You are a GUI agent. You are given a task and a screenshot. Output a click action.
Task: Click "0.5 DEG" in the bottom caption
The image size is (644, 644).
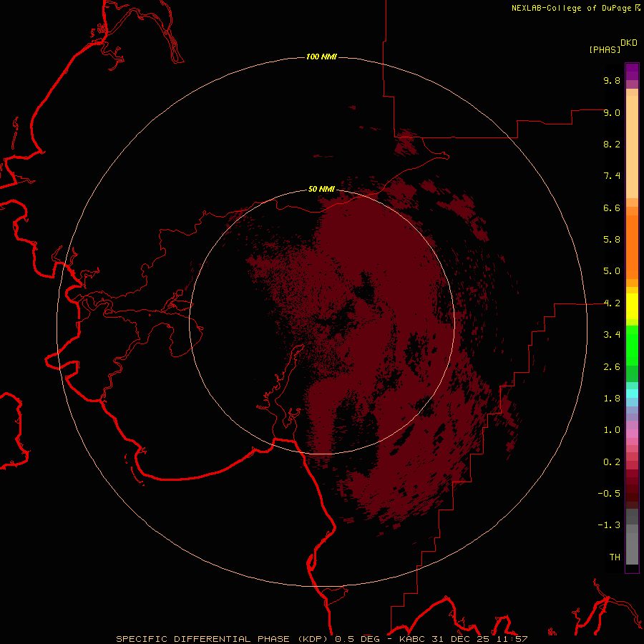357,639
